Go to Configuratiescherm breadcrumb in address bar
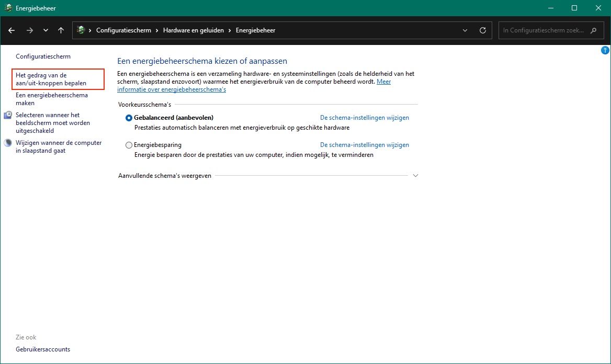Viewport: 611px width, 364px height. [123, 30]
